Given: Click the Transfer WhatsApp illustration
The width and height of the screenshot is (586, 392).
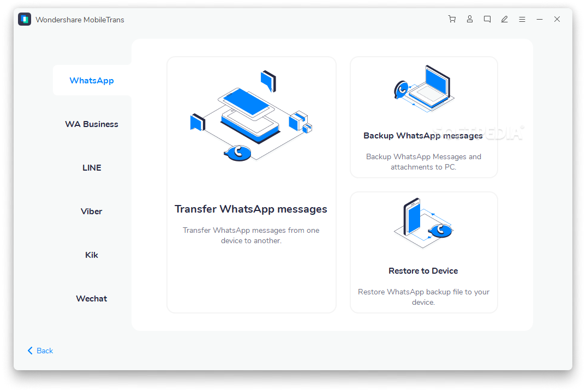Looking at the screenshot, I should (251, 116).
